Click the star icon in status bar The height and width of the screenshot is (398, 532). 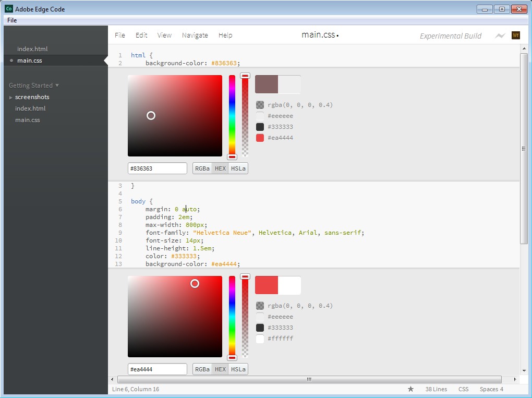click(410, 389)
